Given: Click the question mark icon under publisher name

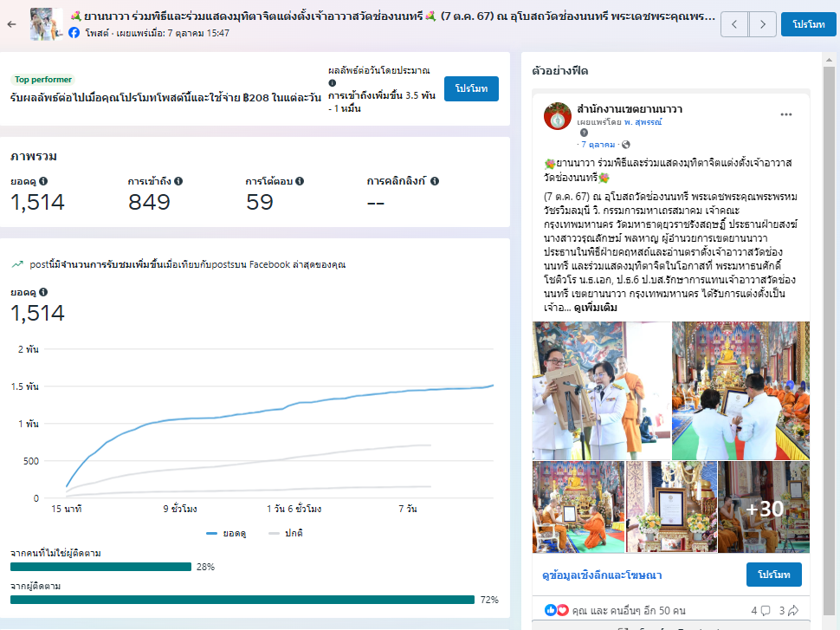Looking at the screenshot, I should pos(584,133).
